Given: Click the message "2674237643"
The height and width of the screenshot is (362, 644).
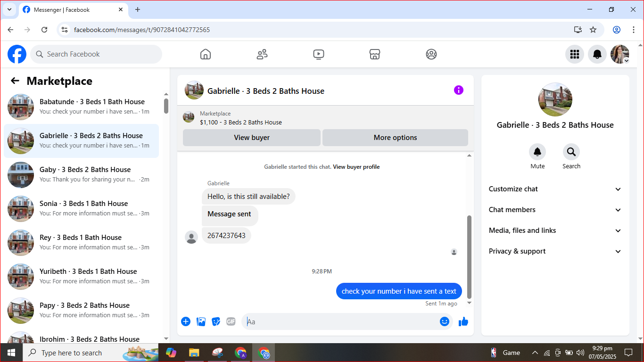Looking at the screenshot, I should pos(226,236).
